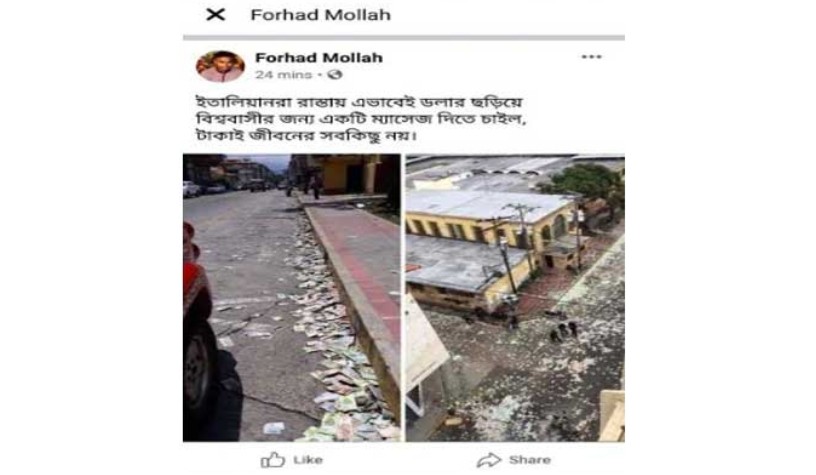Tap the curved arrow Share icon
Screen dimensions: 816x475
(488, 460)
